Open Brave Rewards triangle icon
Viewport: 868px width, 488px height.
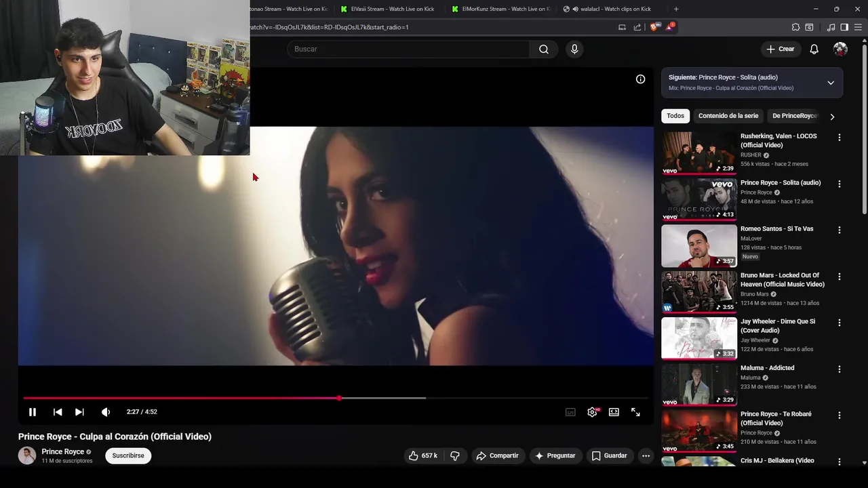point(670,27)
